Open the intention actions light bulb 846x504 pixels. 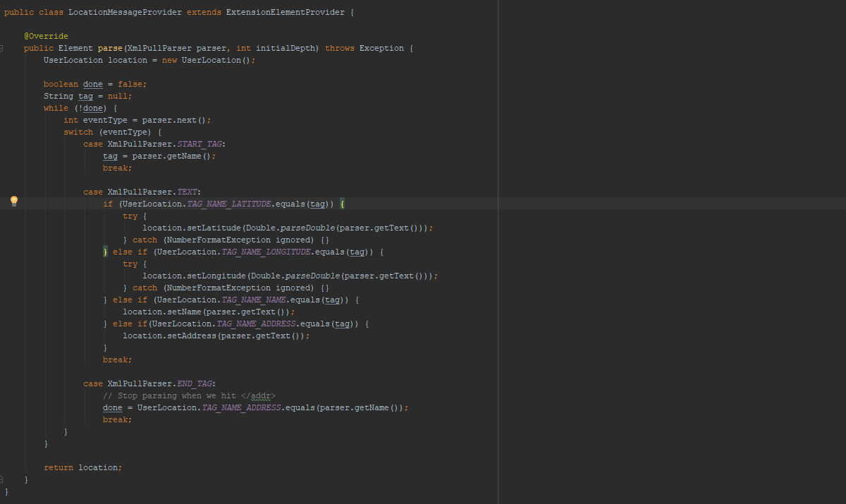coord(13,201)
